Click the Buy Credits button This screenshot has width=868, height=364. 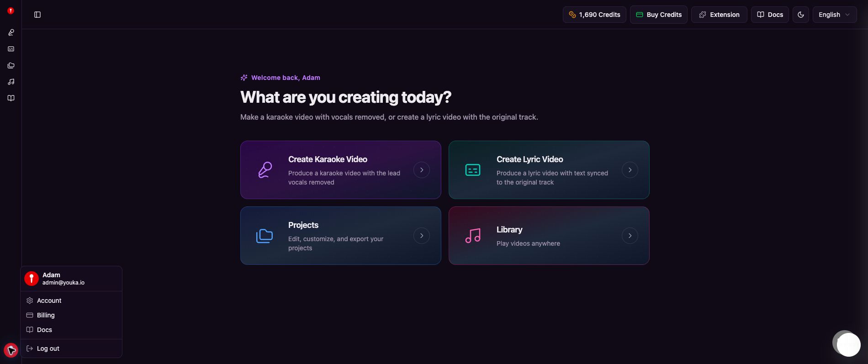coord(658,15)
